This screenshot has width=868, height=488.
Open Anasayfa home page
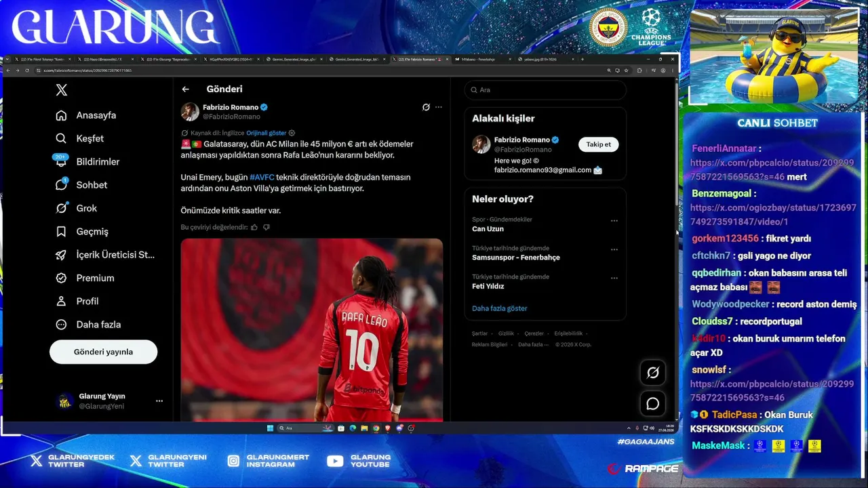(86, 115)
